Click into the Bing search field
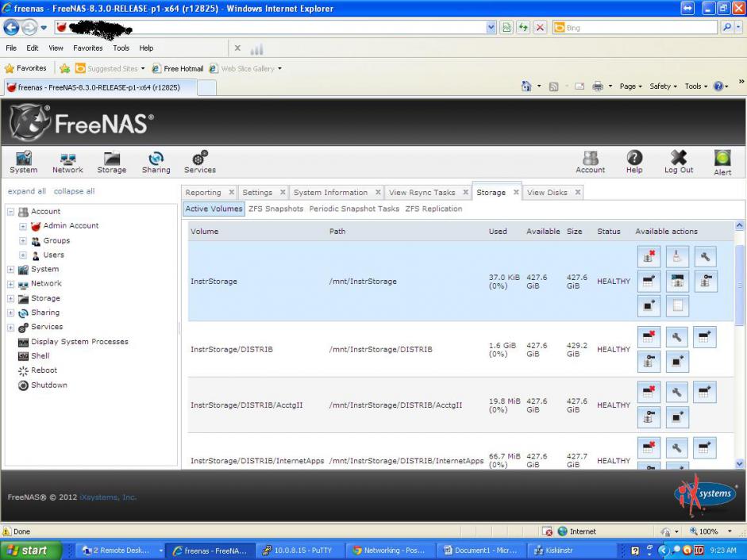 634,28
